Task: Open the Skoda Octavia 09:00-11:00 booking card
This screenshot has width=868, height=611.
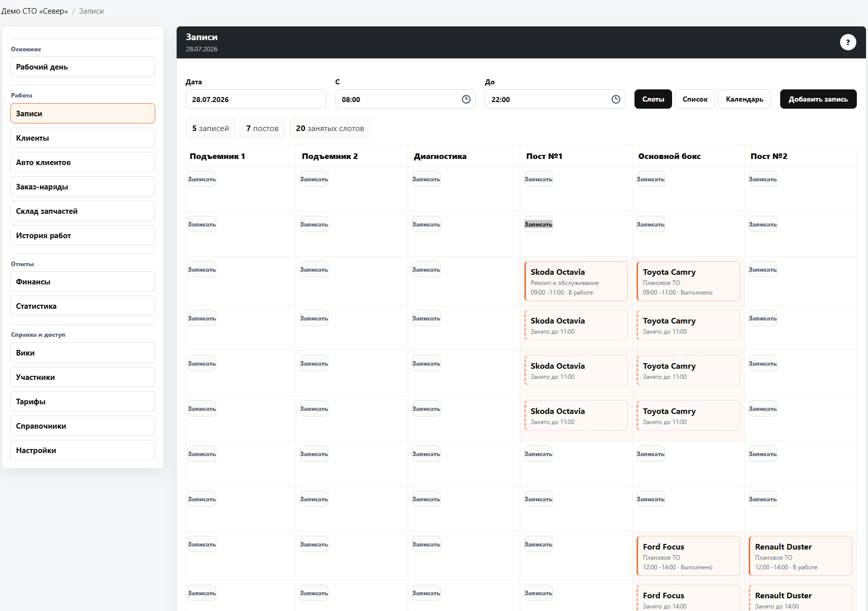Action: tap(576, 281)
